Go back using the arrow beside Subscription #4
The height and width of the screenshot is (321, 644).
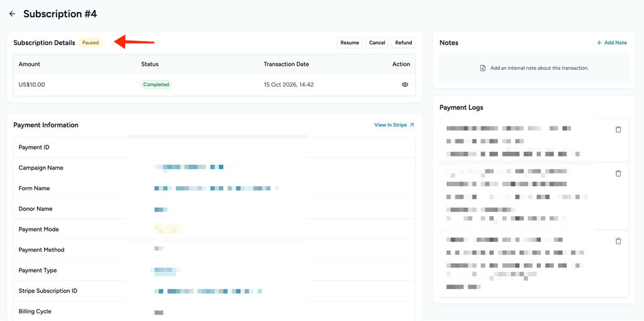[x=13, y=14]
